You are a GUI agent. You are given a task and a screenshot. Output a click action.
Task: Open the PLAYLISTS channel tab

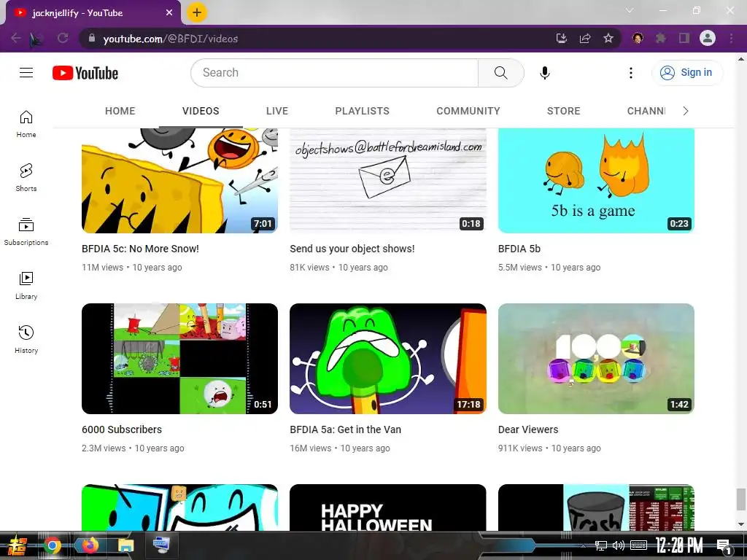click(x=362, y=111)
